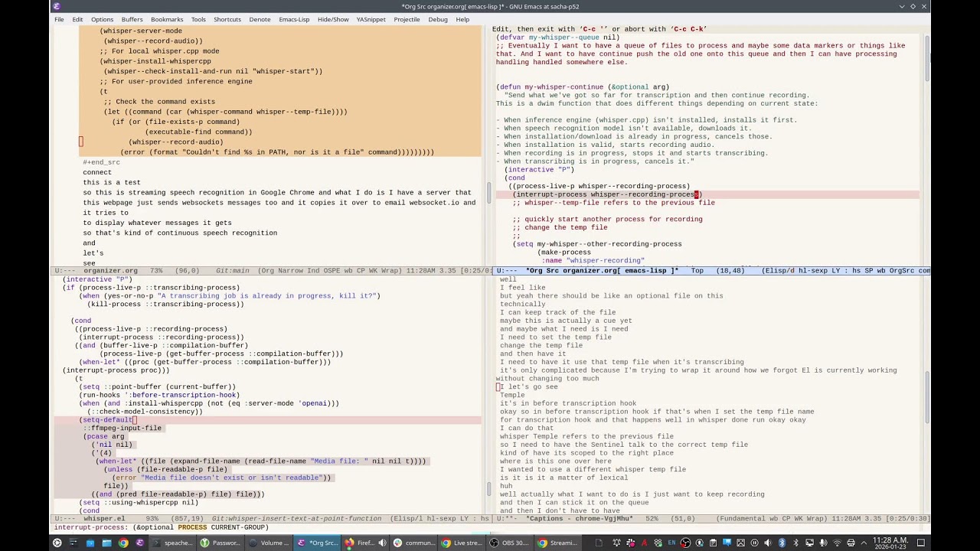This screenshot has height=551, width=980.
Task: Click the red A tray icon
Action: pyautogui.click(x=644, y=543)
